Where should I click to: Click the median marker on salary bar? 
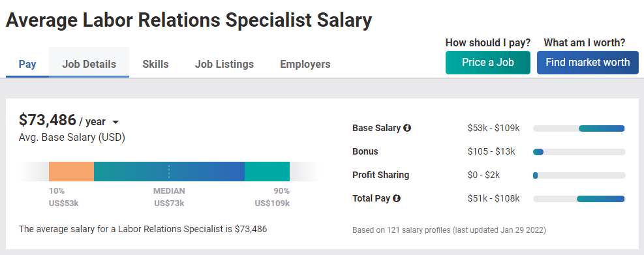[169, 172]
